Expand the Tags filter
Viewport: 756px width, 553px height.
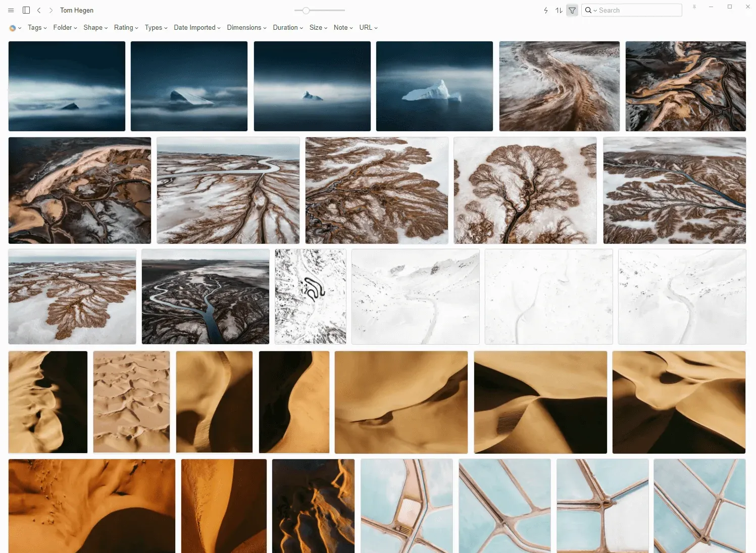click(37, 28)
